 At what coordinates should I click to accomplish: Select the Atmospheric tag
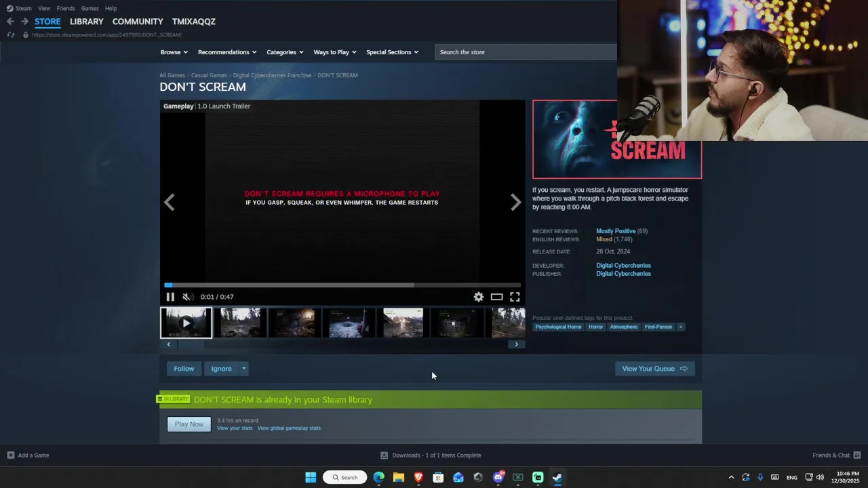coord(624,327)
